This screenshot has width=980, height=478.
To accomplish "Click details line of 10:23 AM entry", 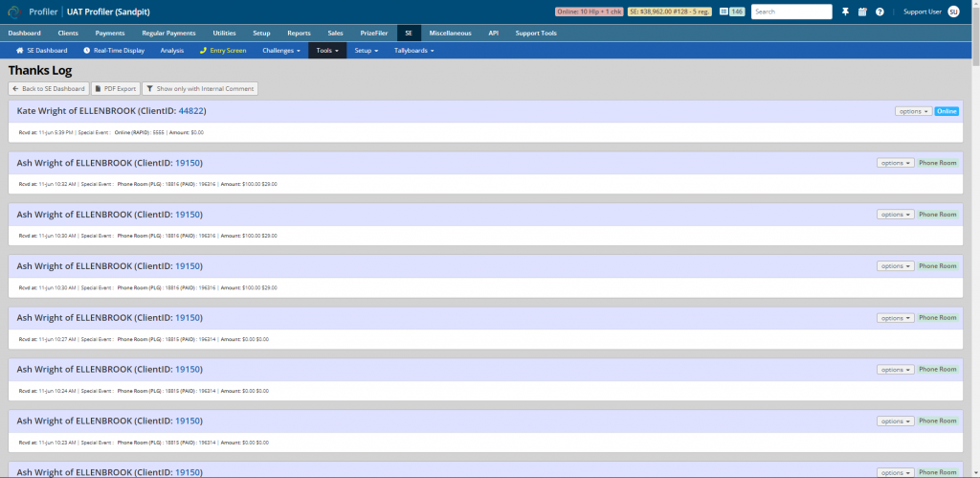I will [144, 443].
